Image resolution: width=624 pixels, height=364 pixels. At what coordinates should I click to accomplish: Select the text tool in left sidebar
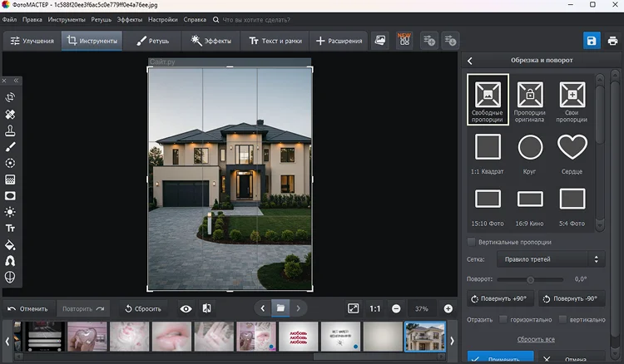[x=10, y=228]
